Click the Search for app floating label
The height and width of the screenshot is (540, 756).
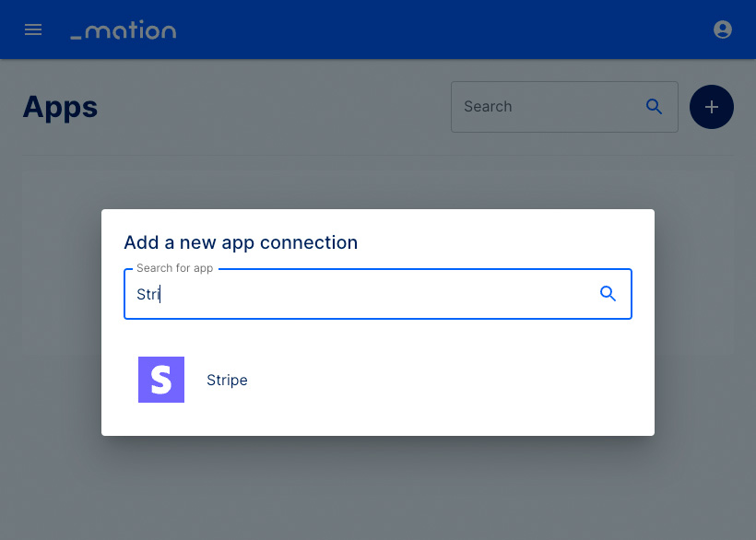click(x=174, y=268)
